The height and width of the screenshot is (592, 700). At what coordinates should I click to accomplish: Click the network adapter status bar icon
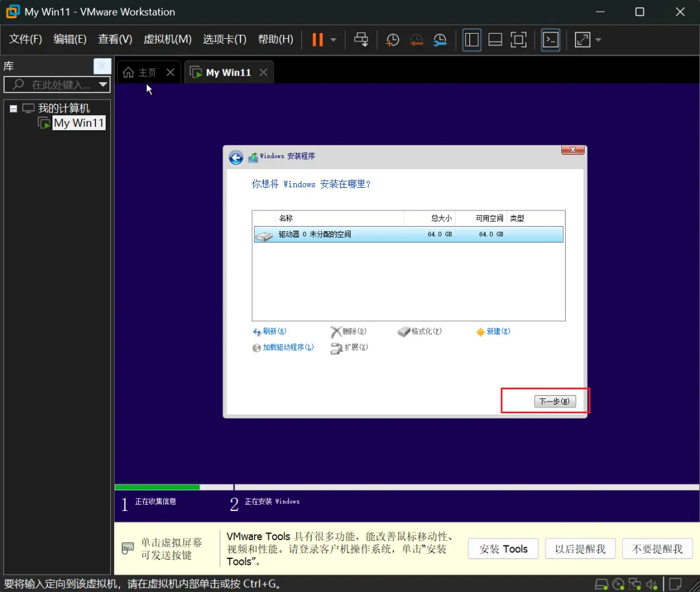pyautogui.click(x=635, y=584)
